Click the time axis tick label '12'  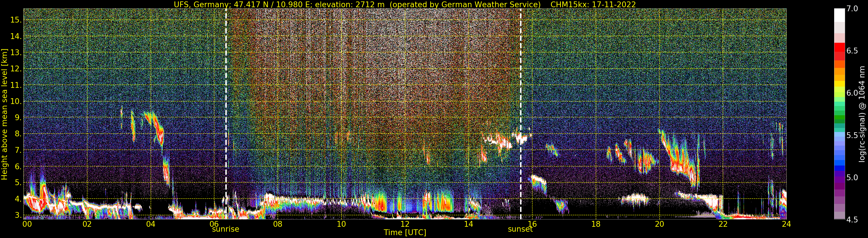(x=405, y=224)
